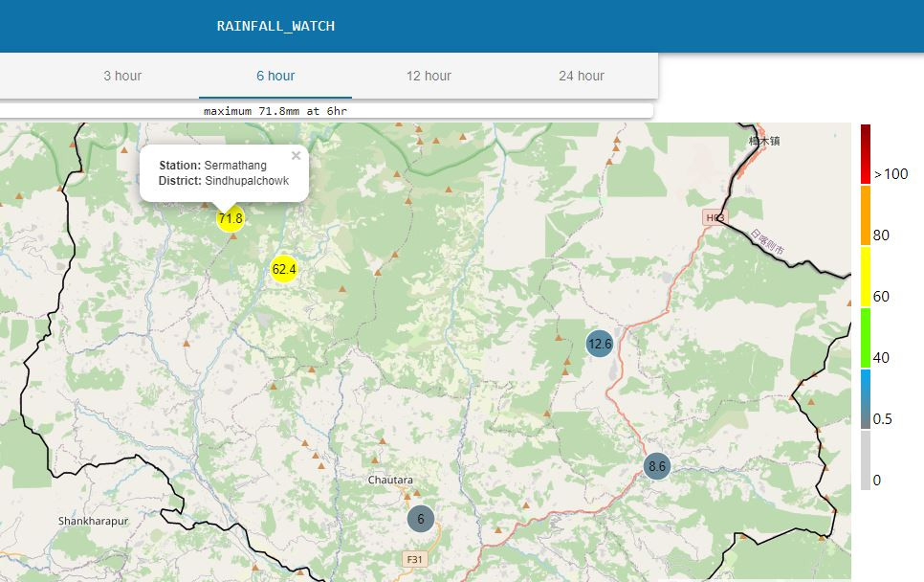The height and width of the screenshot is (582, 924).
Task: Switch to the 3 hour tab
Action: click(x=122, y=76)
